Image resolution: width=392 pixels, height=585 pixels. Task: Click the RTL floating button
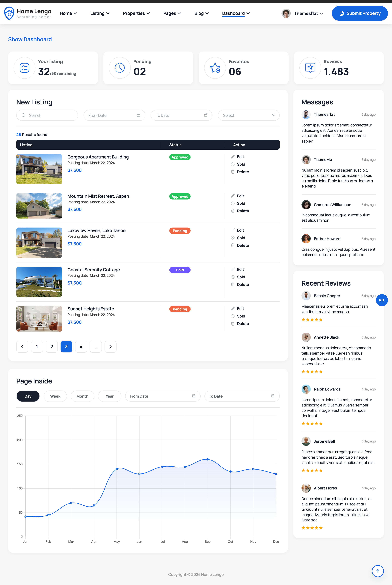[382, 300]
